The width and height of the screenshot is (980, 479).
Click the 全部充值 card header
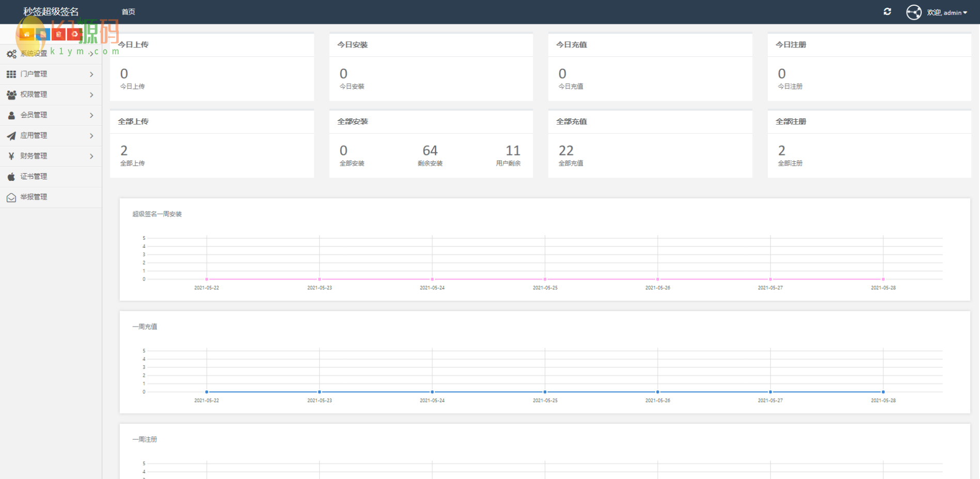[650, 122]
